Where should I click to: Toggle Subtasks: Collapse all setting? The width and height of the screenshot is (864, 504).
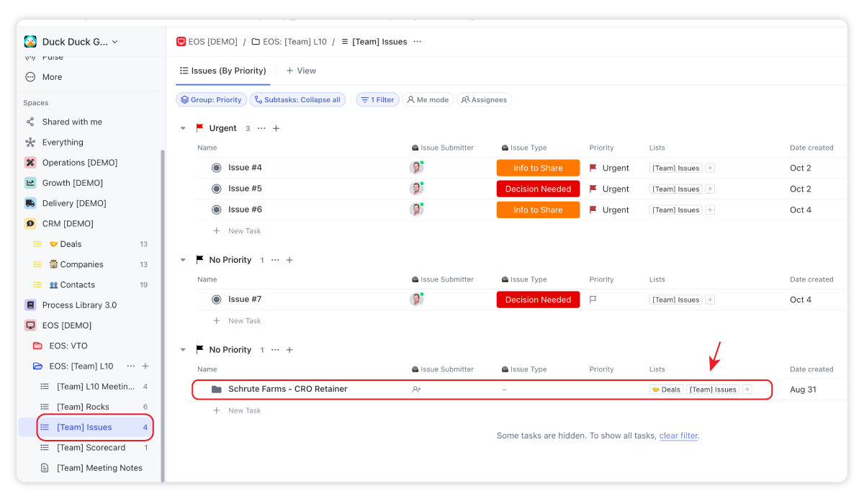(297, 100)
